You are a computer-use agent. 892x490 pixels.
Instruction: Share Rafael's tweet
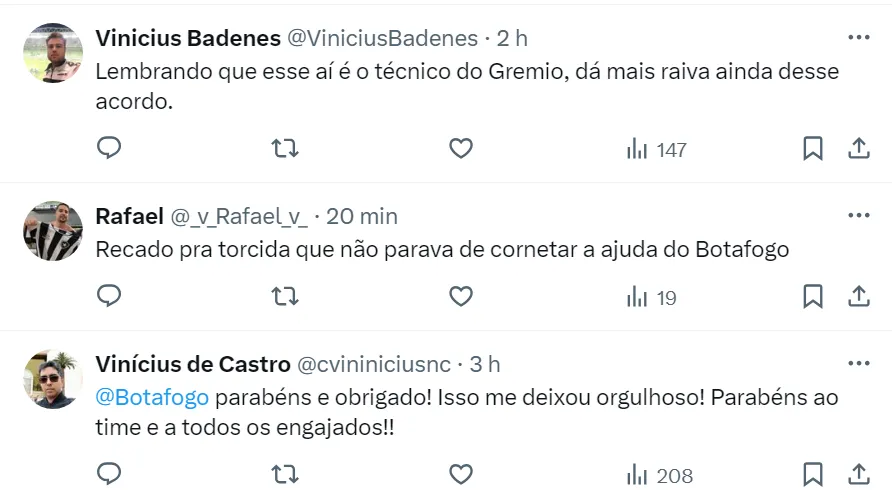[x=858, y=297]
